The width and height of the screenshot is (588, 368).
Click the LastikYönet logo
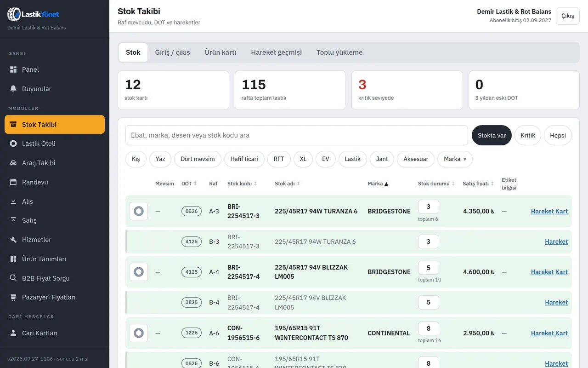tap(33, 14)
